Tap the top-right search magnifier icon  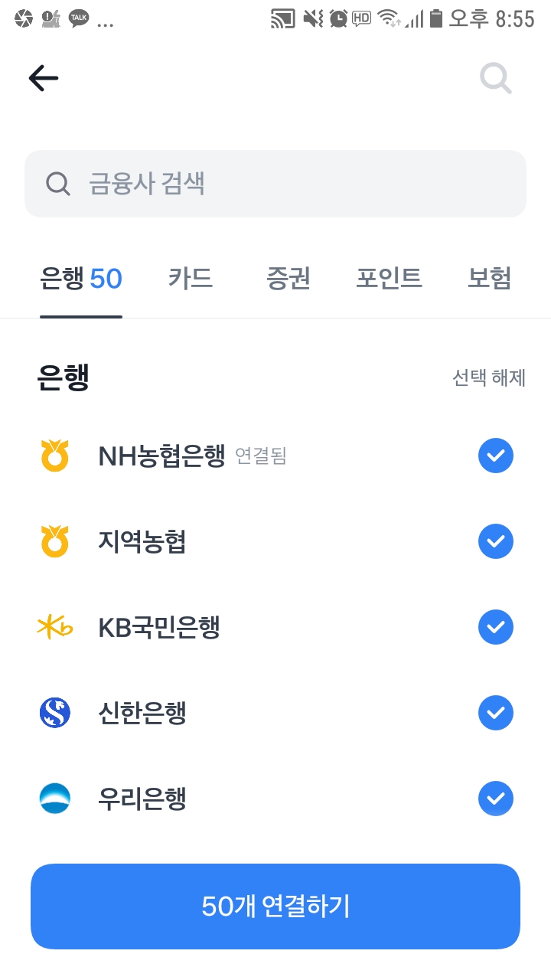tap(495, 78)
